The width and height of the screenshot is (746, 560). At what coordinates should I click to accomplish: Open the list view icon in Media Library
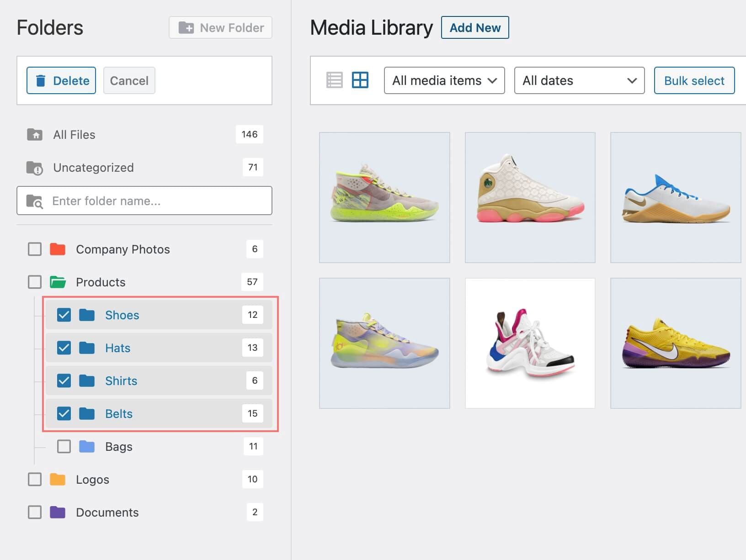tap(334, 80)
